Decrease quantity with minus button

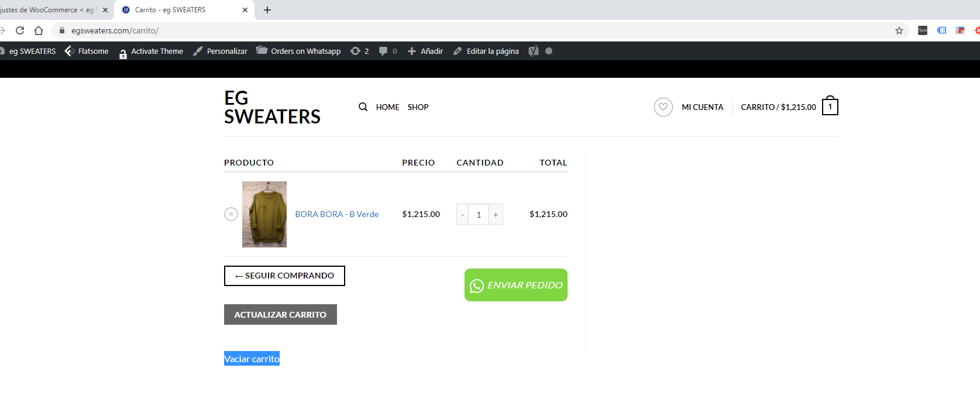[463, 215]
